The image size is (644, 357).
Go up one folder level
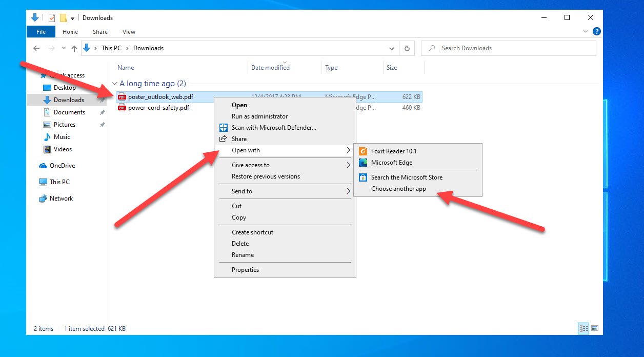74,48
